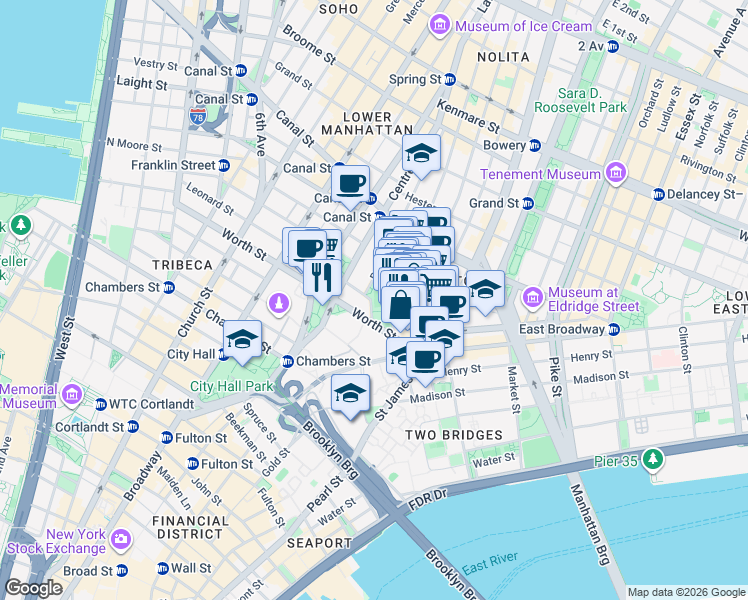Select the coffee cup marker at Canal St
This screenshot has width=748, height=600.
pos(351,185)
